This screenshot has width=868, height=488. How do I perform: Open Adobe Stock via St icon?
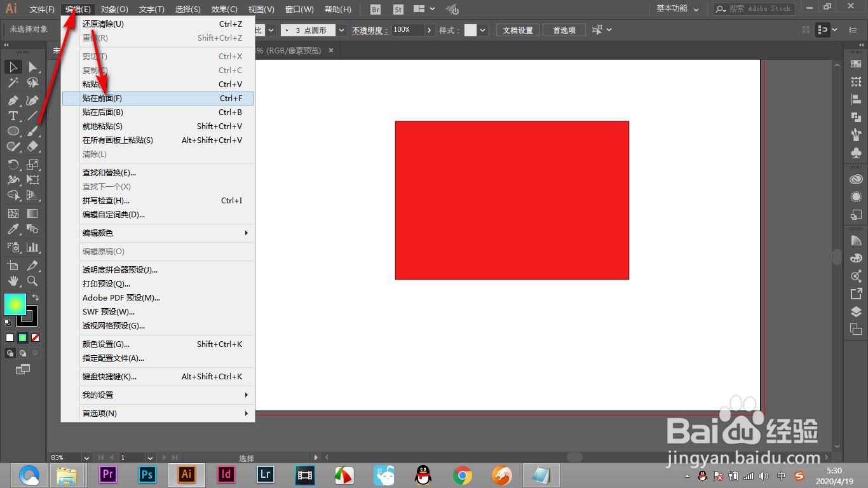[x=398, y=10]
